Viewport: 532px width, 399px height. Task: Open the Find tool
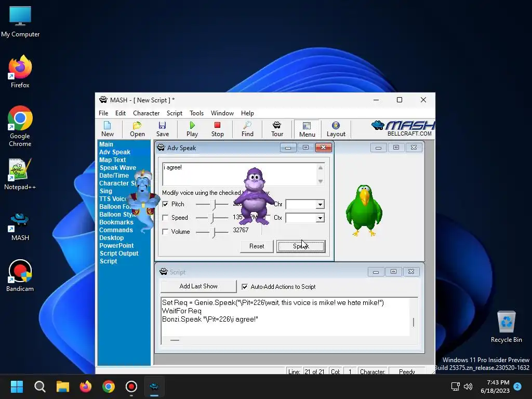(x=247, y=129)
